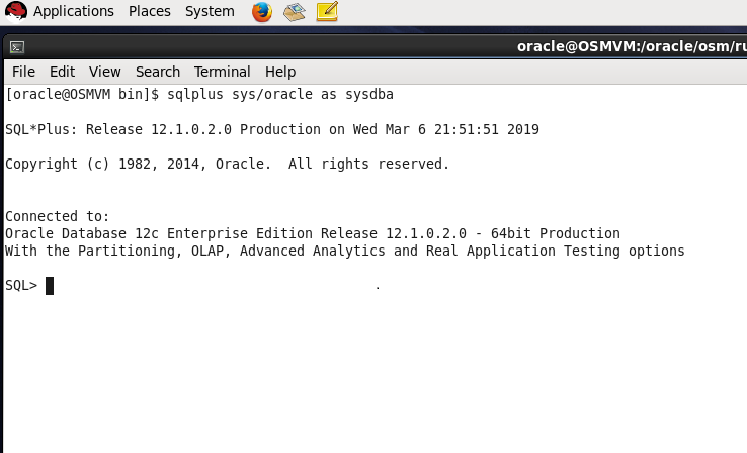This screenshot has width=747, height=453.
Task: Open the Help menu
Action: [280, 72]
